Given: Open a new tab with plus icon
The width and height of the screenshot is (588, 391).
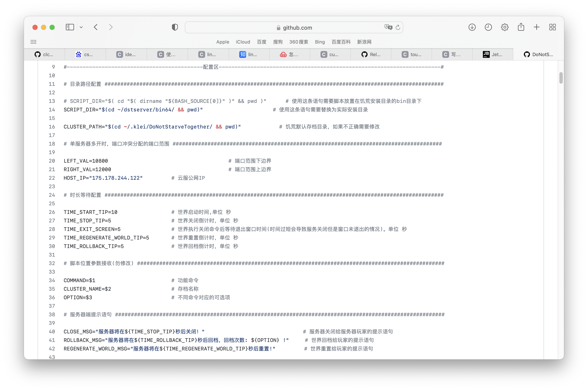Looking at the screenshot, I should [x=537, y=27].
